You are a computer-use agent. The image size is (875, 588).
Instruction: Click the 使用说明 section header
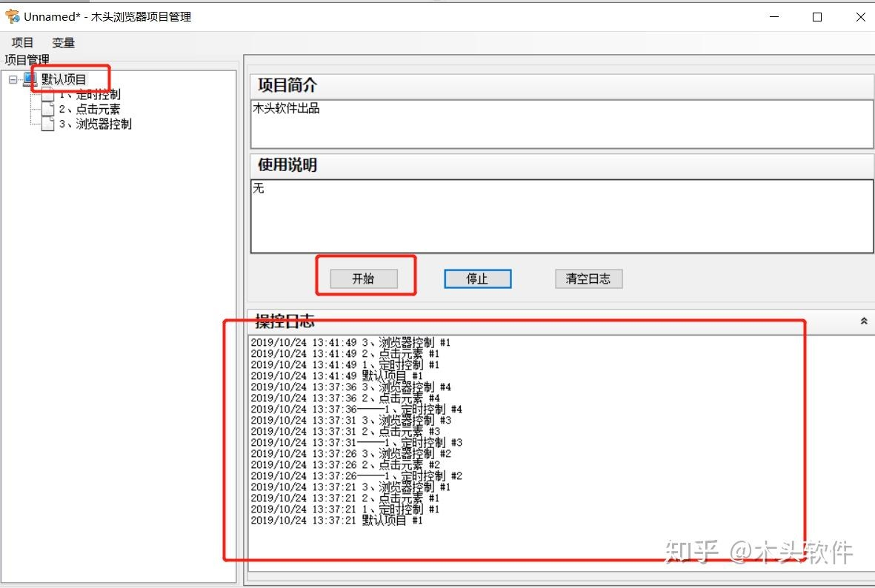[562, 165]
